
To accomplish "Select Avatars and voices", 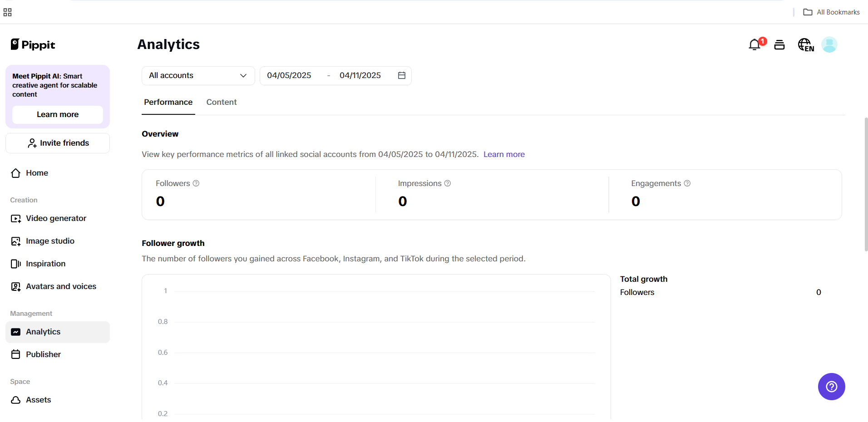I will (61, 286).
